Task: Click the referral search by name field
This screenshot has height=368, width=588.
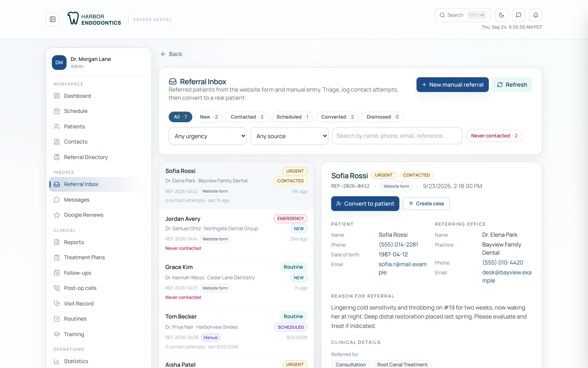Action: pyautogui.click(x=397, y=136)
